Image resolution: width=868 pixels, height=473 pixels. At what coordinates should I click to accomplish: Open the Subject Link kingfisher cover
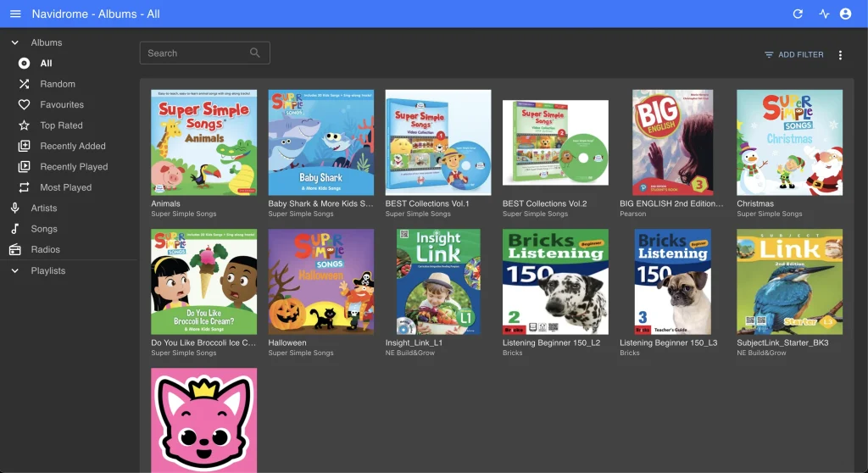click(789, 281)
